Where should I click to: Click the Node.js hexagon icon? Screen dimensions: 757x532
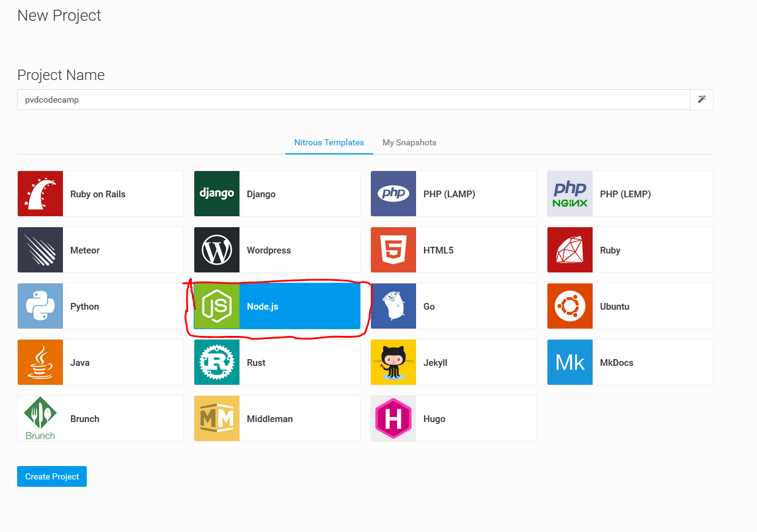point(217,306)
